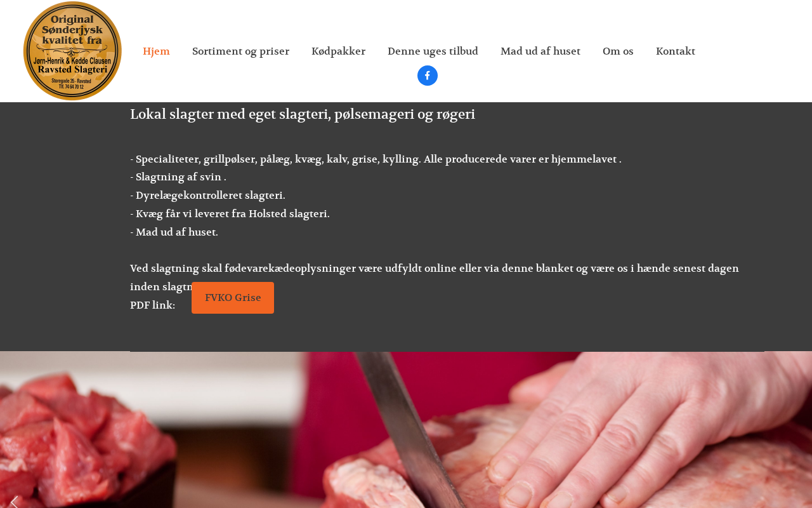Open Sortiment og priser menu item

point(240,51)
